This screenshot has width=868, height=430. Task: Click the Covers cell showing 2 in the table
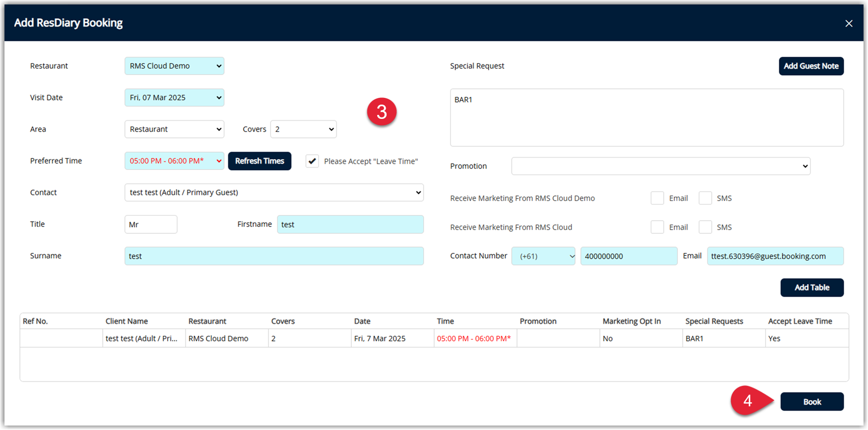pyautogui.click(x=310, y=338)
